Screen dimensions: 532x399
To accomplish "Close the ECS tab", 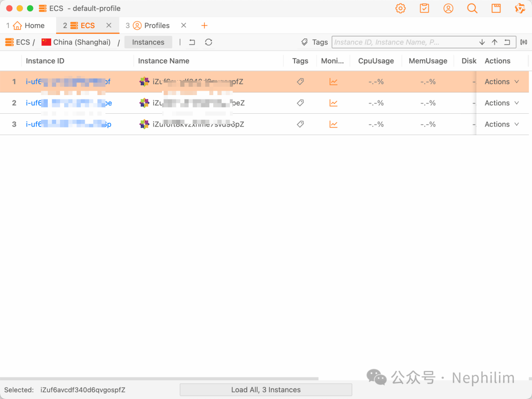I will pos(109,26).
